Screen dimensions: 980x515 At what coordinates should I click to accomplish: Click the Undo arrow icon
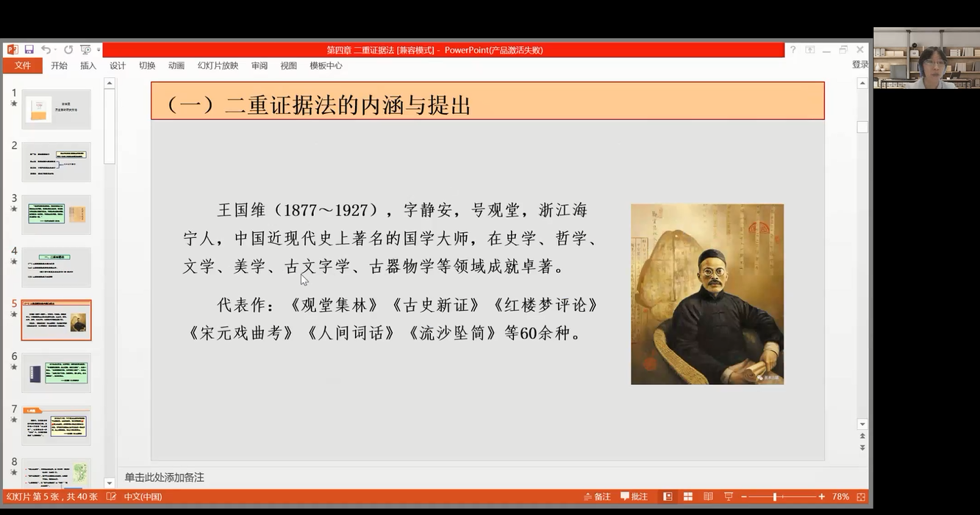coord(46,50)
